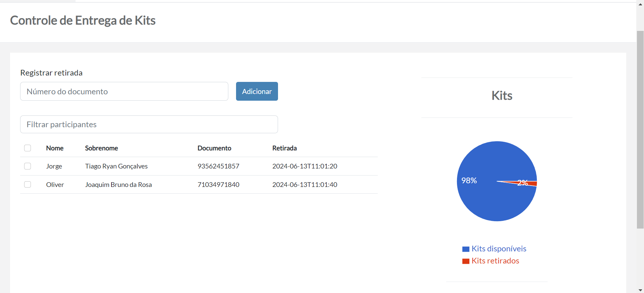This screenshot has height=293, width=644.
Task: Focus the Filtrar participantes field
Action: click(x=149, y=125)
